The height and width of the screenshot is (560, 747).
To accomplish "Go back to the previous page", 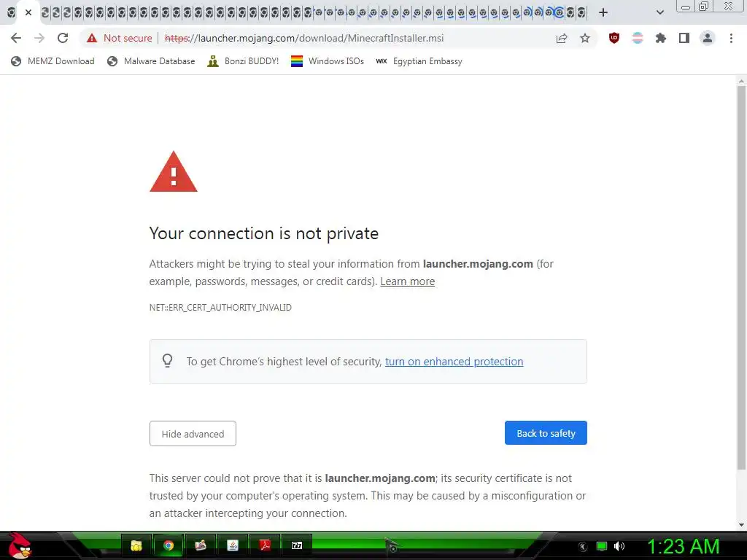I will point(16,38).
